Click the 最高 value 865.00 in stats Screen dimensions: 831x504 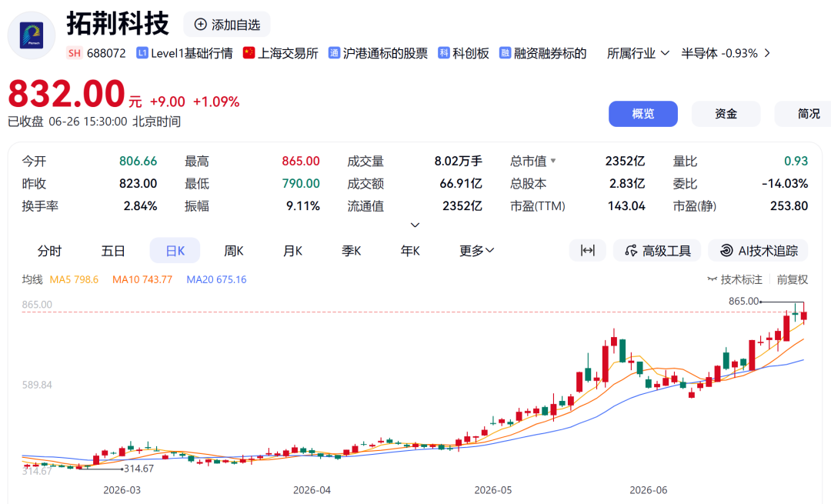click(301, 161)
